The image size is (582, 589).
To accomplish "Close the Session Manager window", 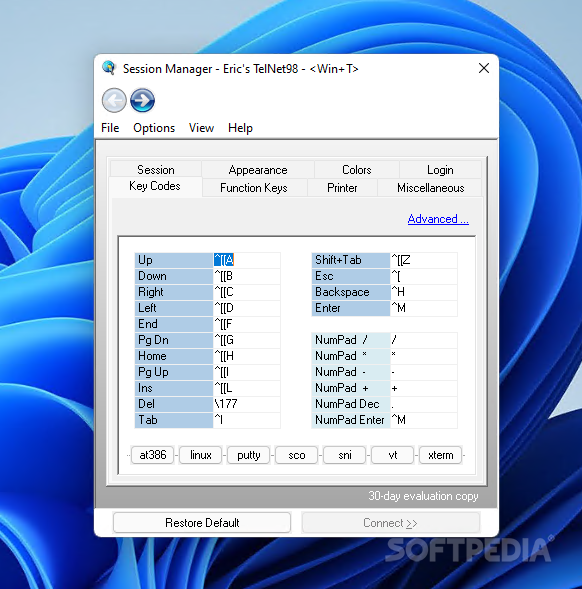I will pyautogui.click(x=484, y=68).
